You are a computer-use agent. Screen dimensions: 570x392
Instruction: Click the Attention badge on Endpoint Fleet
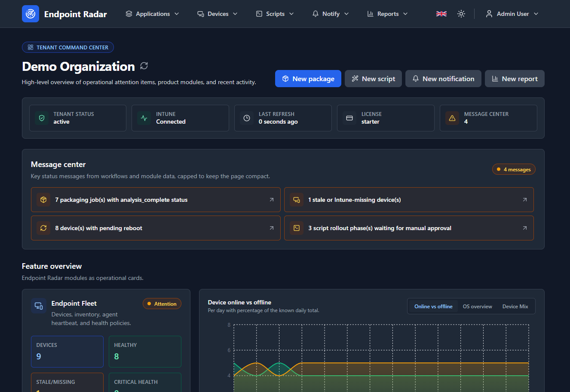pyautogui.click(x=162, y=304)
